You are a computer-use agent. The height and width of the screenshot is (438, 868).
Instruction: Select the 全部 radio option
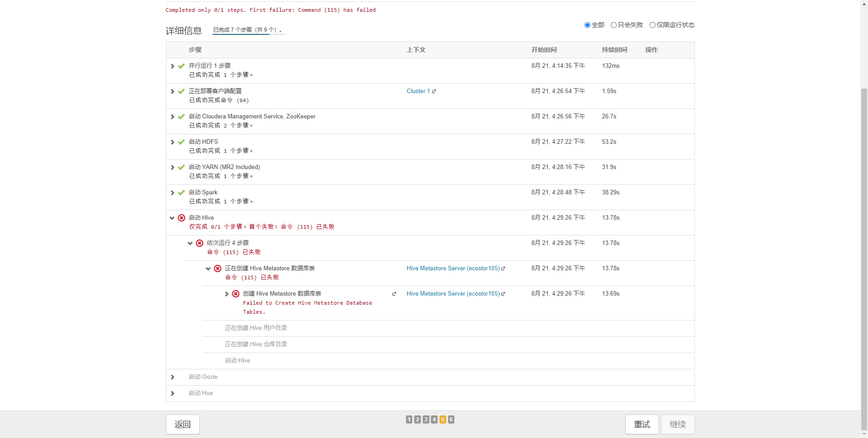[587, 25]
